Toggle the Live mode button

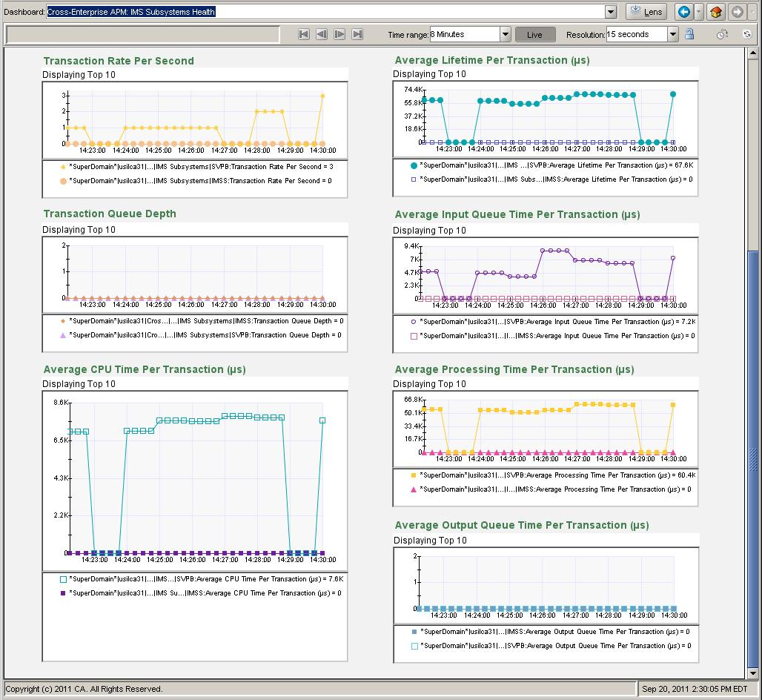tap(534, 35)
